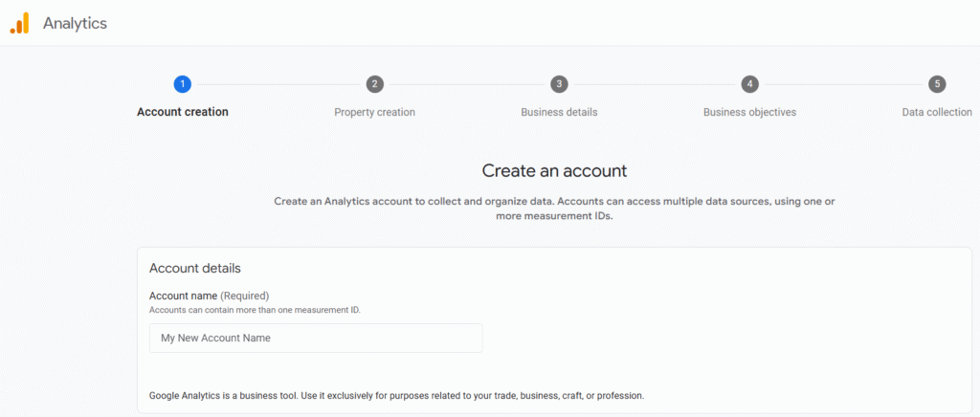Go to the Data collection step label
The image size is (980, 417).
click(937, 112)
